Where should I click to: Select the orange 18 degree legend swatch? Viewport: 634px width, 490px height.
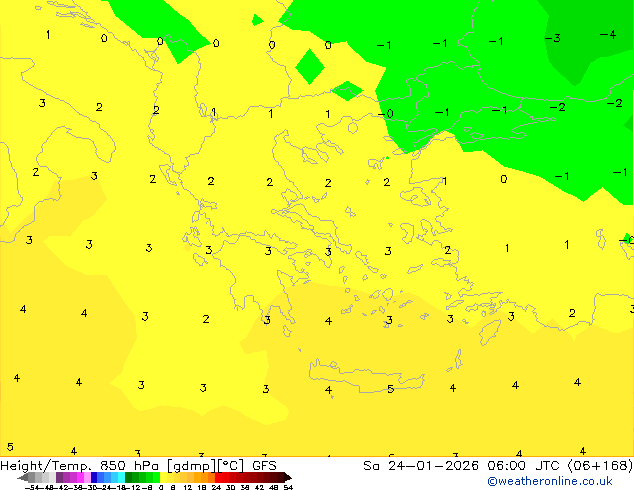(204, 477)
